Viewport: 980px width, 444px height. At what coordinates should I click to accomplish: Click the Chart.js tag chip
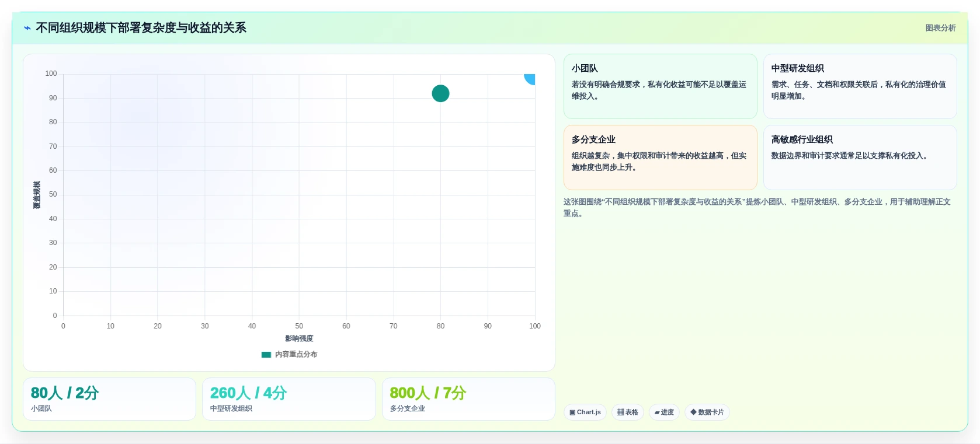585,412
